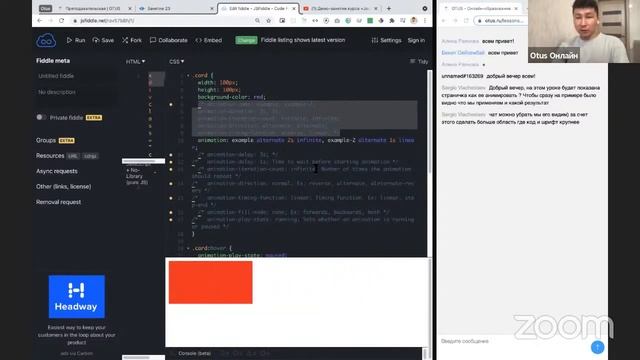Select the Edit fiddle - JSFiddle tab
Image resolution: width=640 pixels, height=360 pixels.
click(258, 9)
